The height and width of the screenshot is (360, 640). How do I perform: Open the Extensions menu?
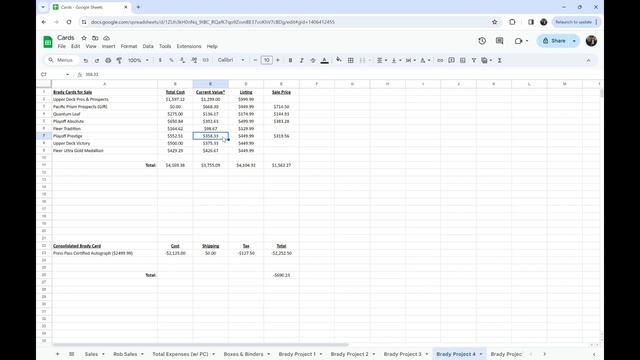coord(189,47)
